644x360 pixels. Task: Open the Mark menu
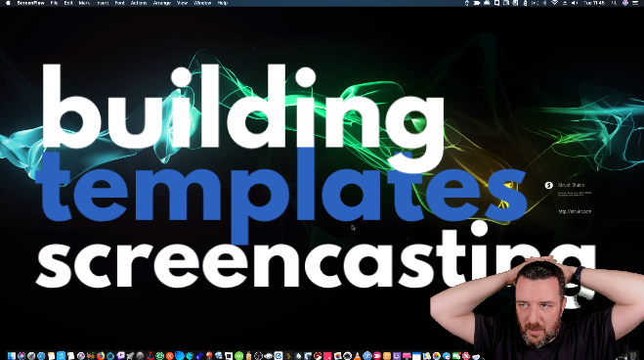pos(84,3)
